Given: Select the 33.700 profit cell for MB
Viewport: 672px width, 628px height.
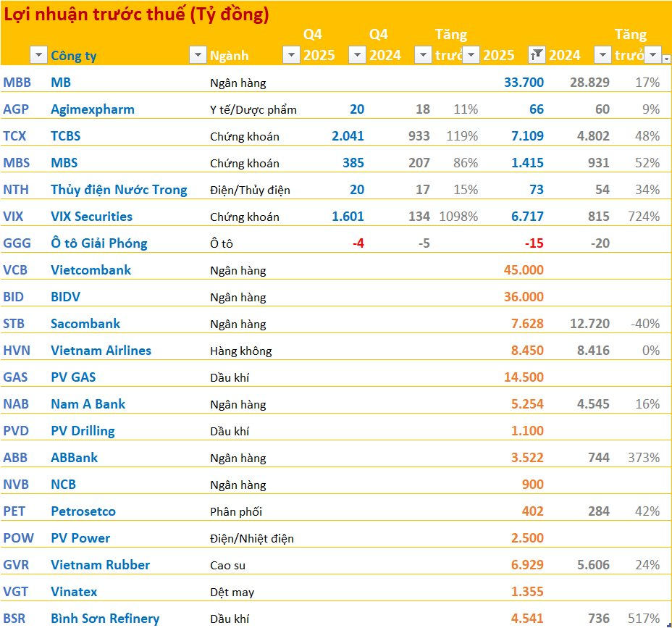Looking at the screenshot, I should 523,83.
